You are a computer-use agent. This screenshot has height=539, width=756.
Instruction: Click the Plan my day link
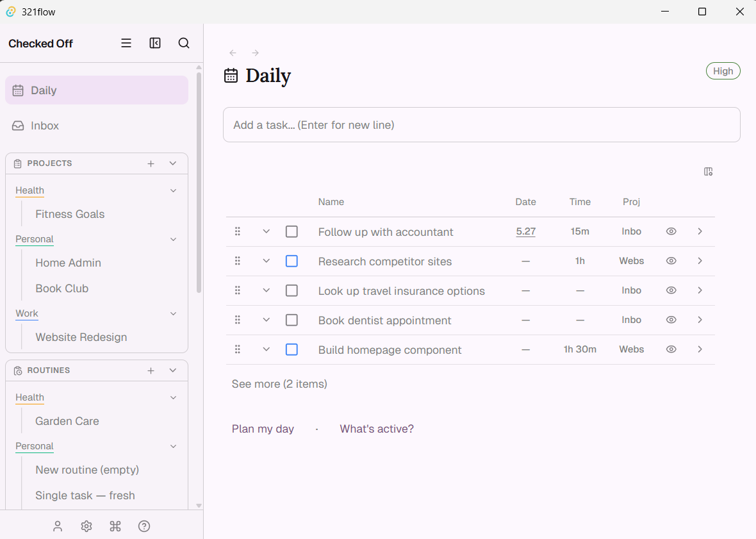tap(263, 429)
